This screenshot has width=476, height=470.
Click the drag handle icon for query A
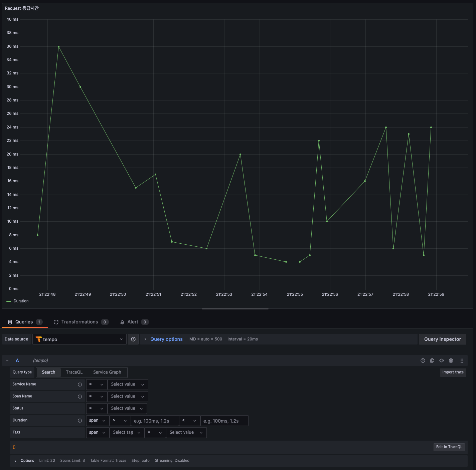(x=462, y=361)
